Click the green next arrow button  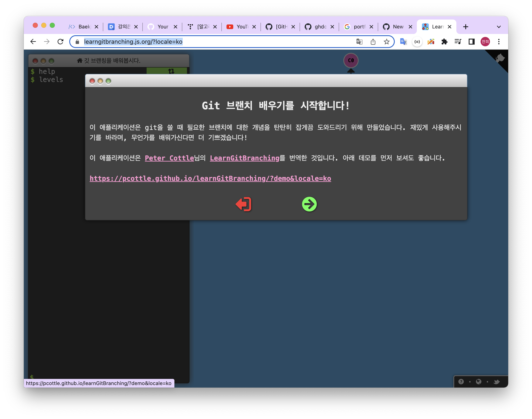[x=309, y=204]
